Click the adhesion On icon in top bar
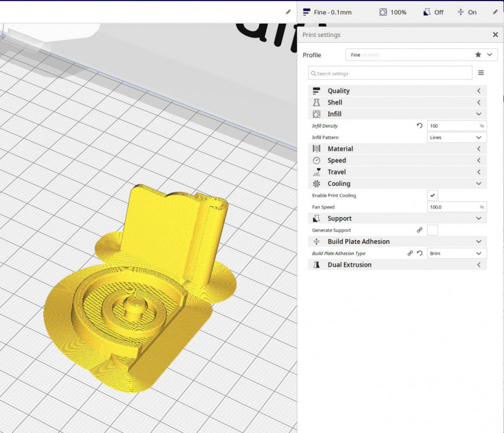 click(461, 12)
